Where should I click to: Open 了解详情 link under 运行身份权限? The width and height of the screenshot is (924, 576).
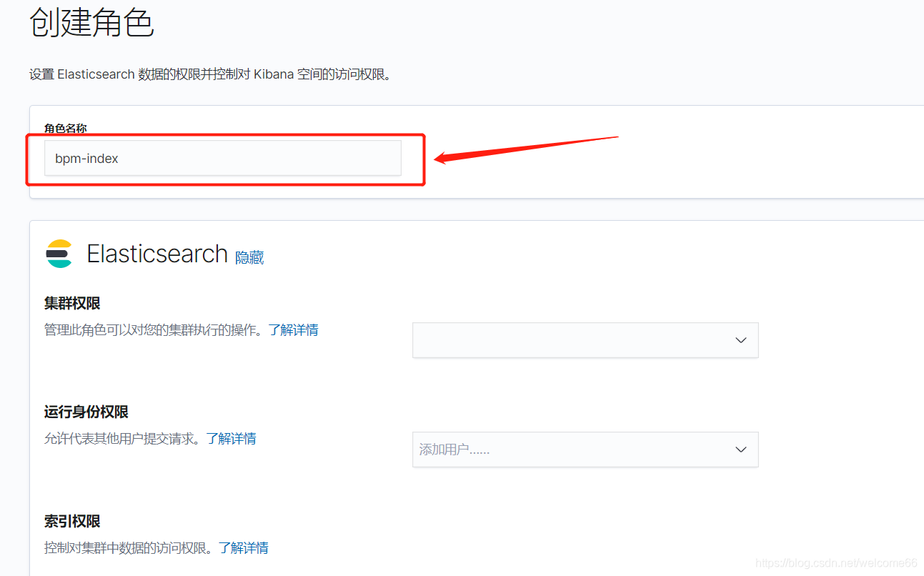pyautogui.click(x=232, y=439)
